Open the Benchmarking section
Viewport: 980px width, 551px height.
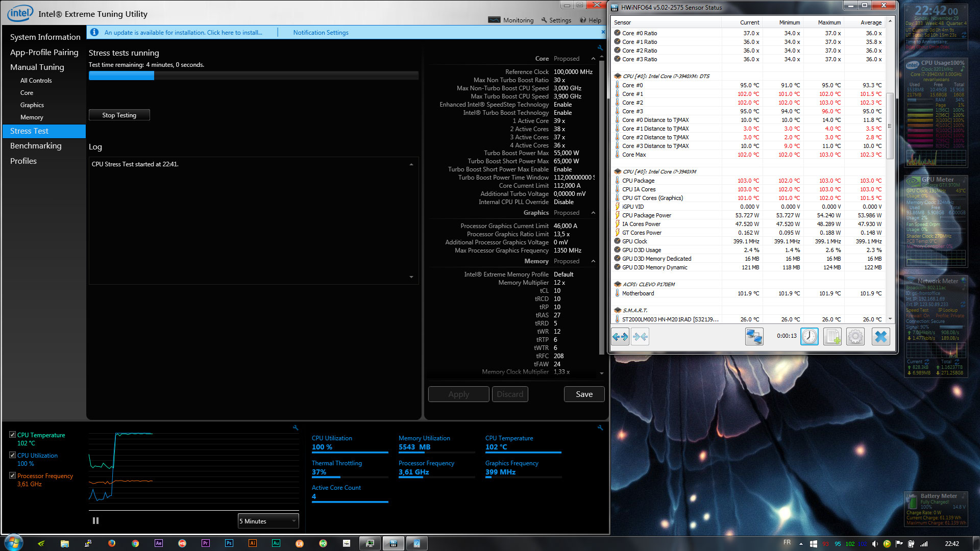(x=36, y=145)
